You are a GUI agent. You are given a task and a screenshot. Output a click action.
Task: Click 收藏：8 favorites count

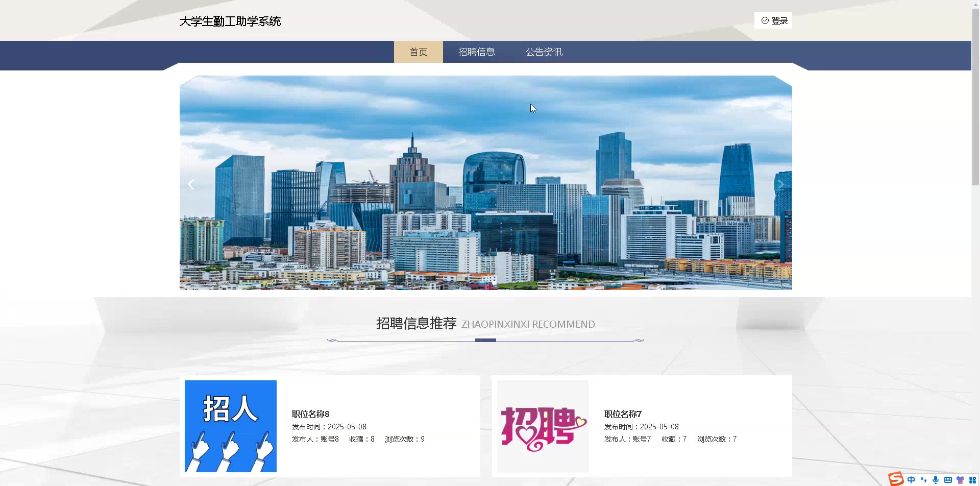click(362, 439)
